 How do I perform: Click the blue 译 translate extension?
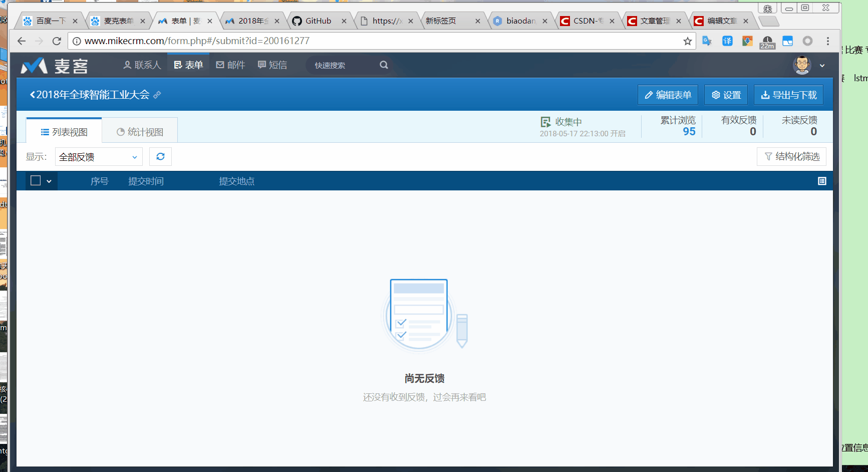727,41
